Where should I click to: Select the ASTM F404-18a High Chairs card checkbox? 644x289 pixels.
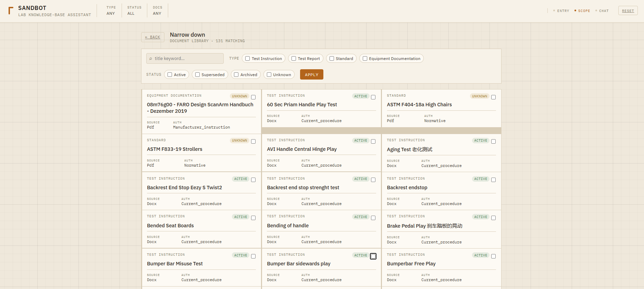[494, 97]
